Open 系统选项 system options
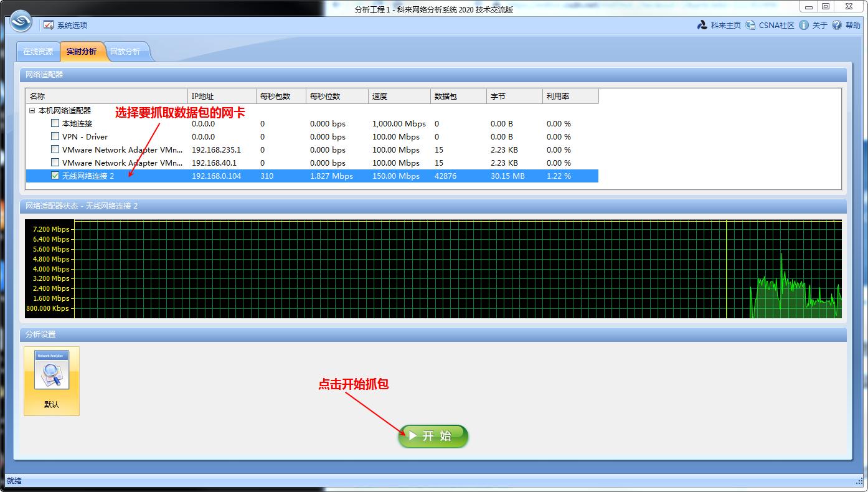This screenshot has height=492, width=868. pos(65,26)
